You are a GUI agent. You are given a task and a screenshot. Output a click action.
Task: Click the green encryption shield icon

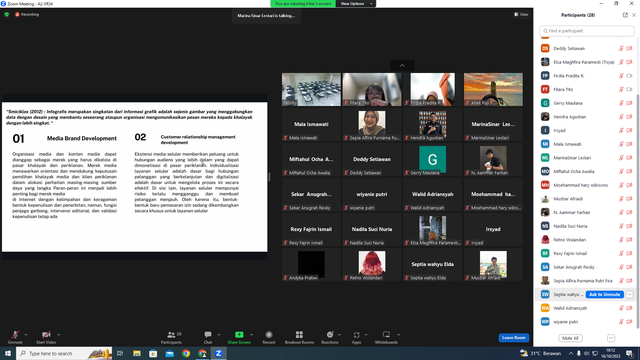pos(7,14)
